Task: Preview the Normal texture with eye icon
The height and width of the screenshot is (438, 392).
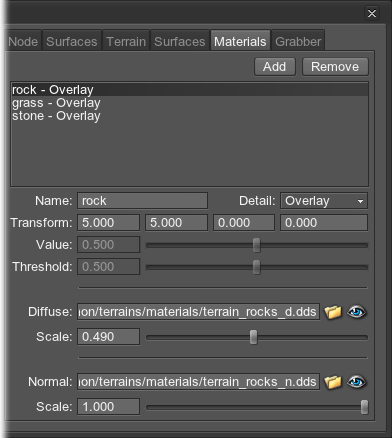Action: pyautogui.click(x=356, y=382)
